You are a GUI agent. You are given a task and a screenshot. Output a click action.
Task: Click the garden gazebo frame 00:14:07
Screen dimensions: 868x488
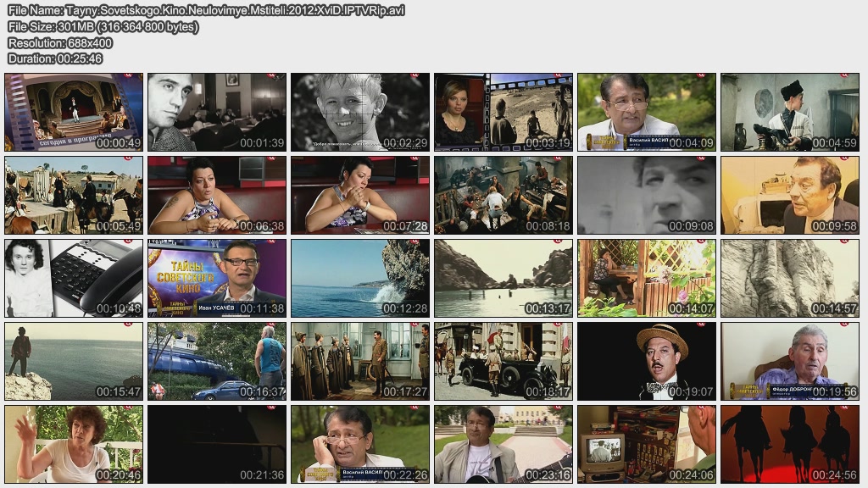point(647,278)
